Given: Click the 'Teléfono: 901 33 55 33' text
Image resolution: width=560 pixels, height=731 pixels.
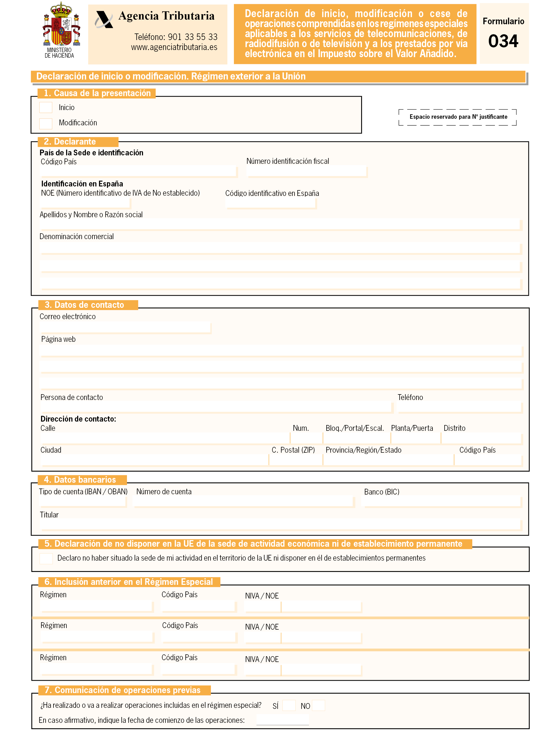Looking at the screenshot, I should pos(176,37).
